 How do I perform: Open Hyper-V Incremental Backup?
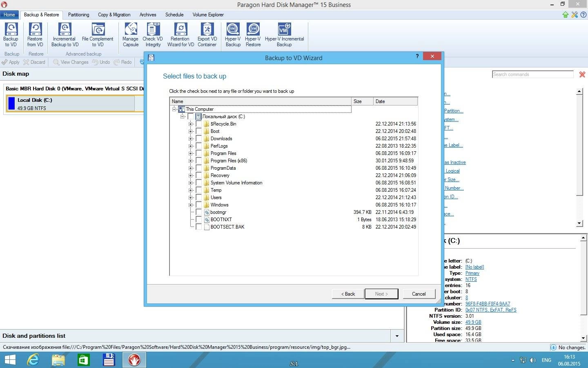point(284,35)
